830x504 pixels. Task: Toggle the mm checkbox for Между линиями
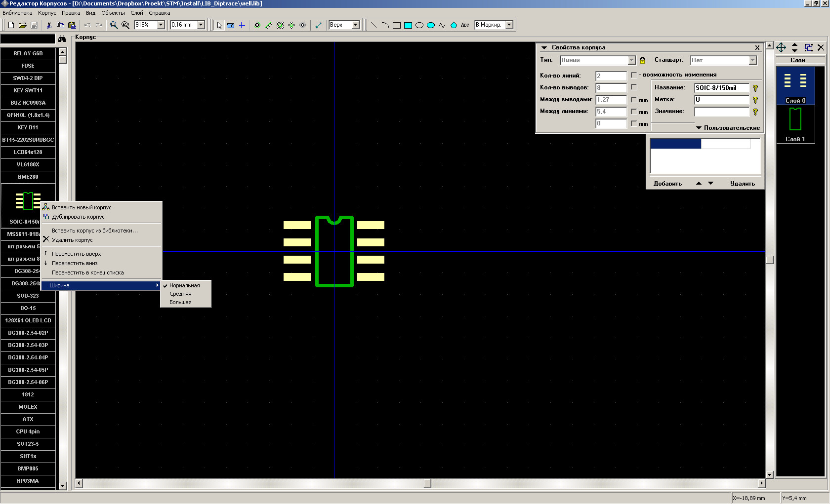(634, 112)
